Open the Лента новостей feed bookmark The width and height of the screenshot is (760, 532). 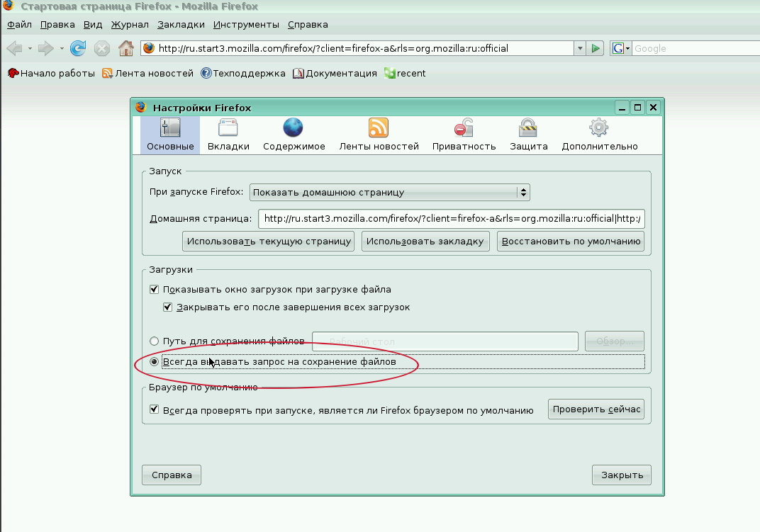[x=147, y=73]
